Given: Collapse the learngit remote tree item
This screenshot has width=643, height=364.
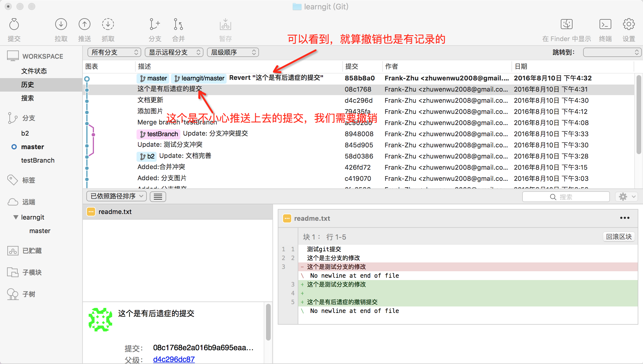Looking at the screenshot, I should click(x=16, y=217).
